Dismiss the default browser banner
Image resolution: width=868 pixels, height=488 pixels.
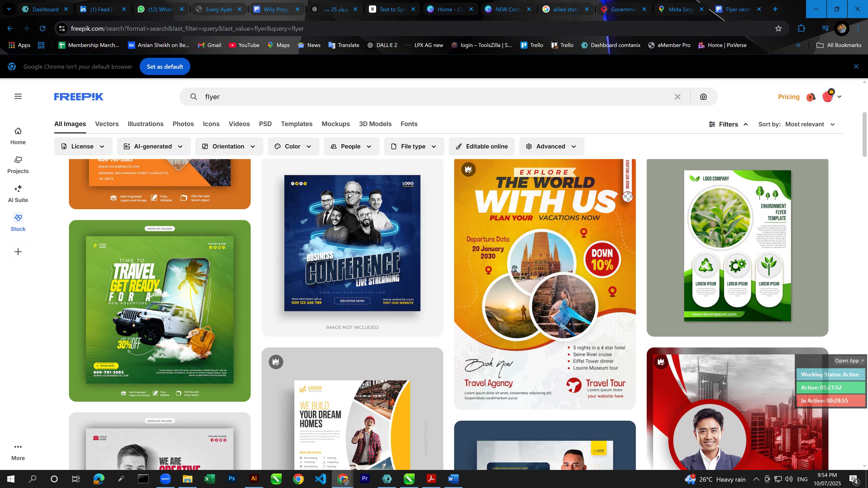click(856, 67)
